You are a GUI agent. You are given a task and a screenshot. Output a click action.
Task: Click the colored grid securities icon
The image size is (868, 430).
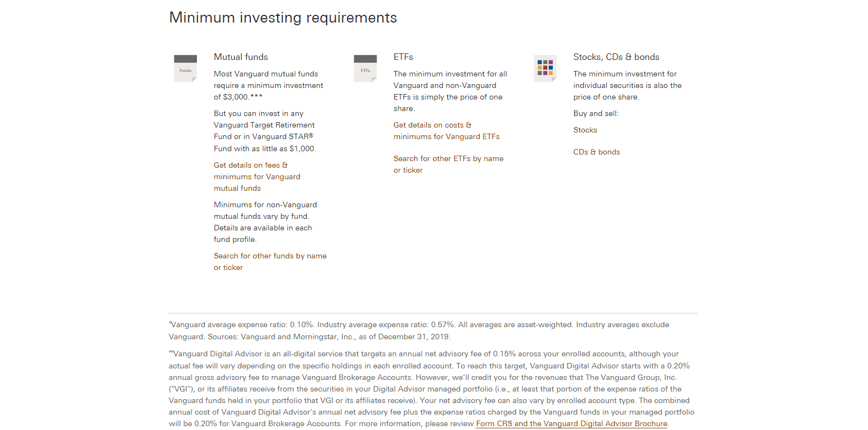tap(545, 68)
